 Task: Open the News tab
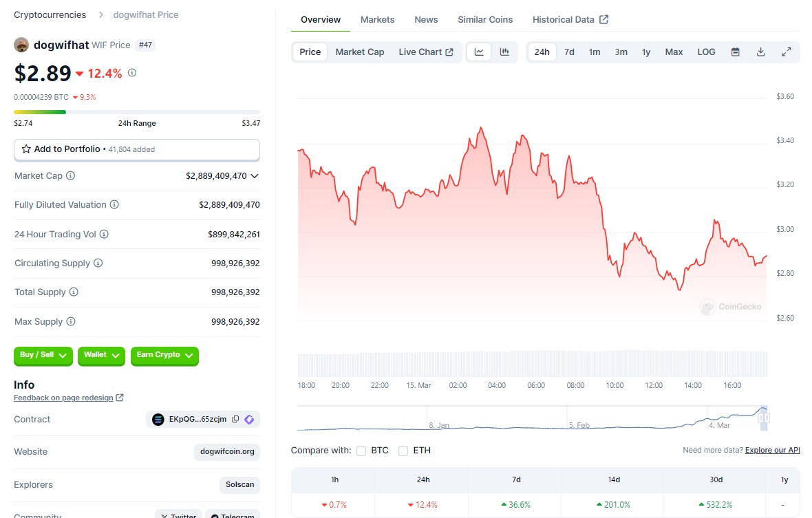(426, 20)
